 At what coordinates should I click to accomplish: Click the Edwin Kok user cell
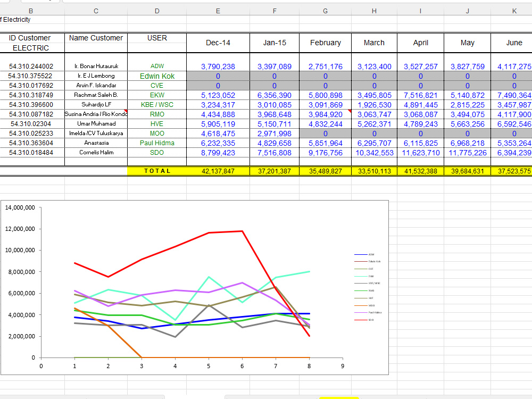tap(157, 76)
